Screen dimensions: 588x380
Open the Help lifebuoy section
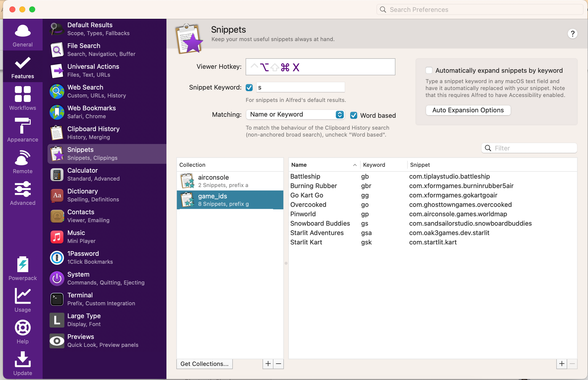23,332
